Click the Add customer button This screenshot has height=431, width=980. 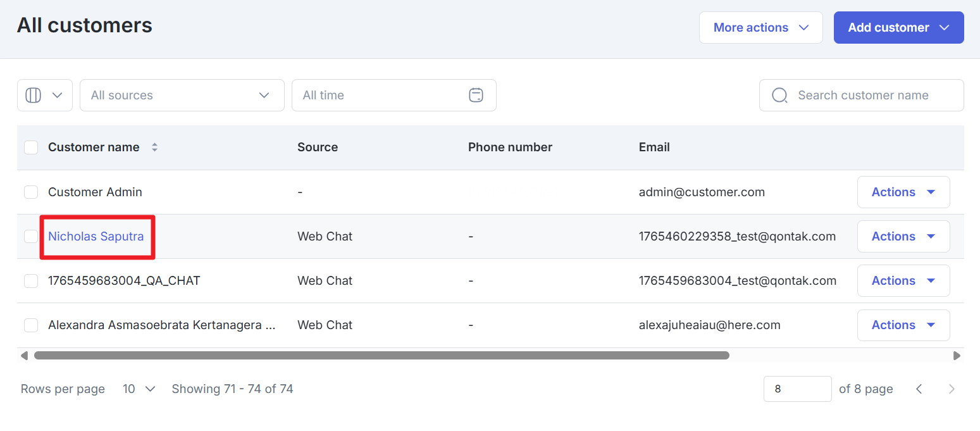[898, 28]
